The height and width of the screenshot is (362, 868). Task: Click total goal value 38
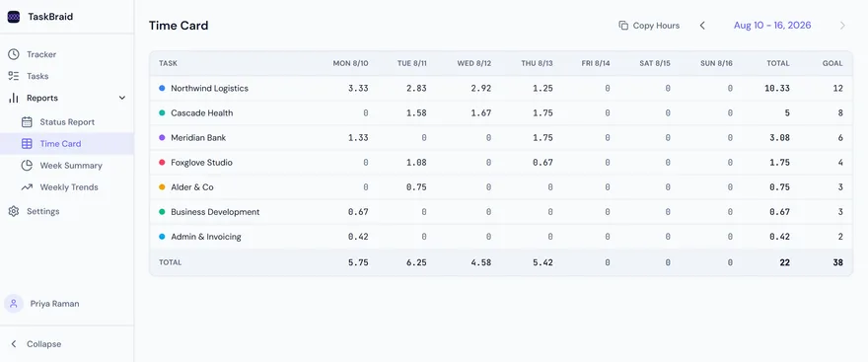pos(838,262)
